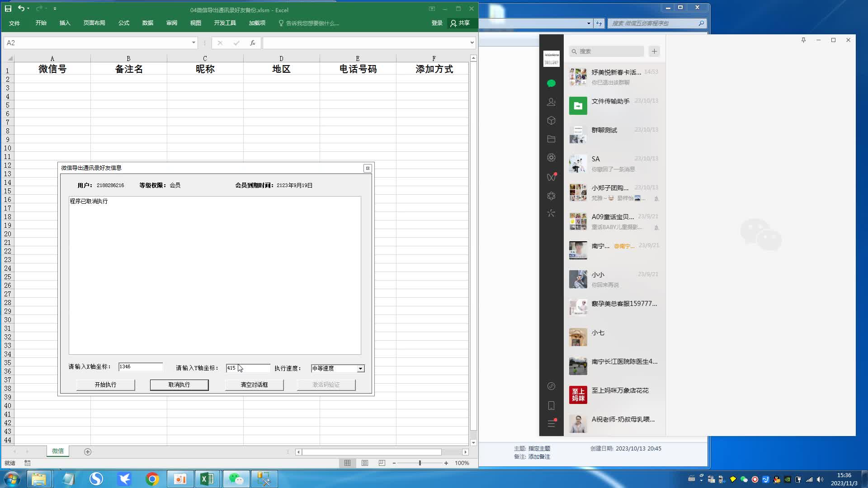Viewport: 868px width, 488px height.
Task: Pin the WeChat window on top
Action: [803, 40]
